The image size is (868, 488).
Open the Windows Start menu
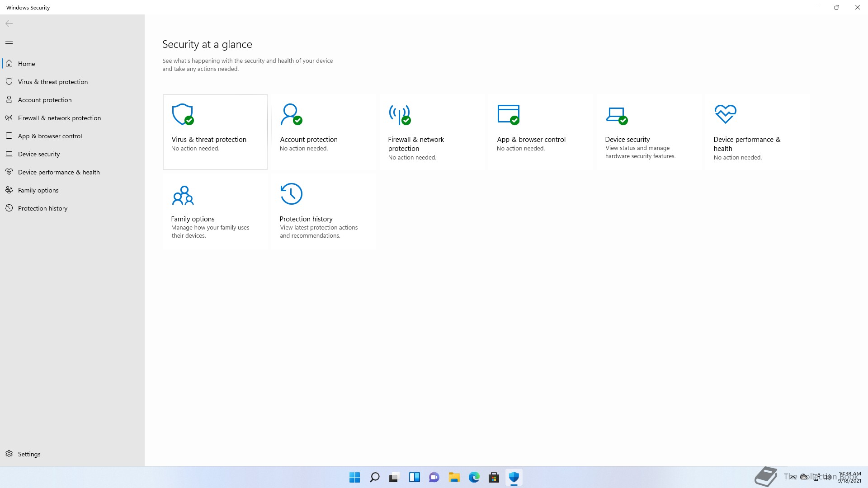[x=355, y=477]
